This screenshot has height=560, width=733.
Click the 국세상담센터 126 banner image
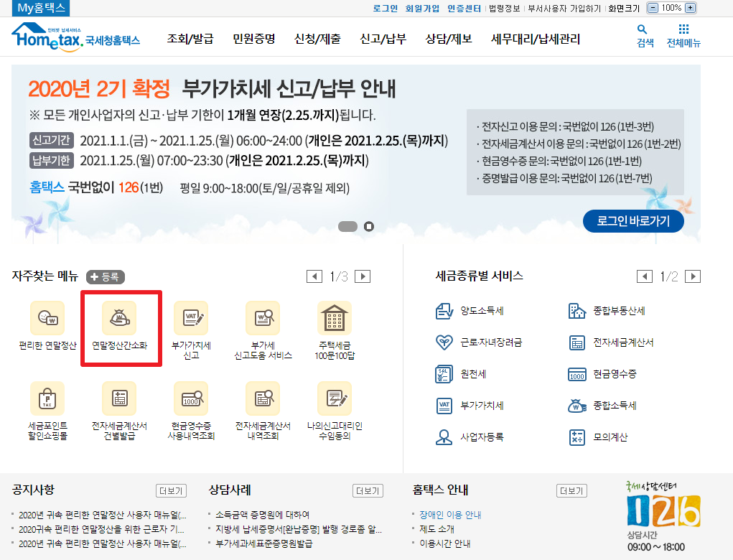(x=663, y=516)
